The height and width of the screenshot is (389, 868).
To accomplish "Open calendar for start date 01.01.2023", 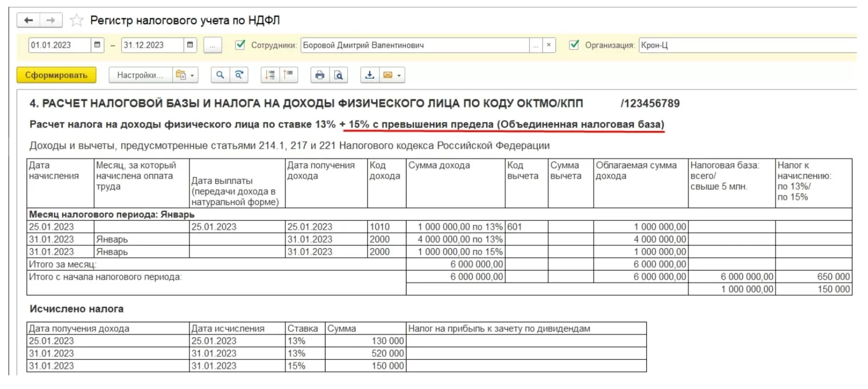I will click(98, 45).
